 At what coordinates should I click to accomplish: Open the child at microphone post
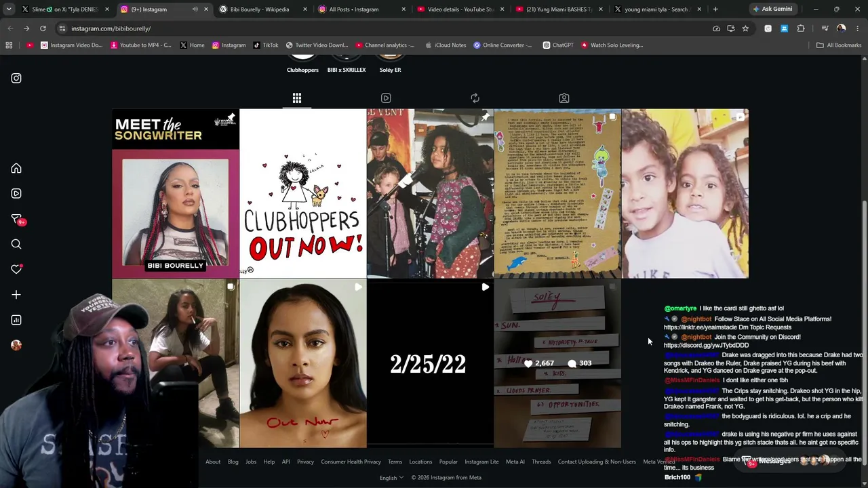pyautogui.click(x=430, y=193)
